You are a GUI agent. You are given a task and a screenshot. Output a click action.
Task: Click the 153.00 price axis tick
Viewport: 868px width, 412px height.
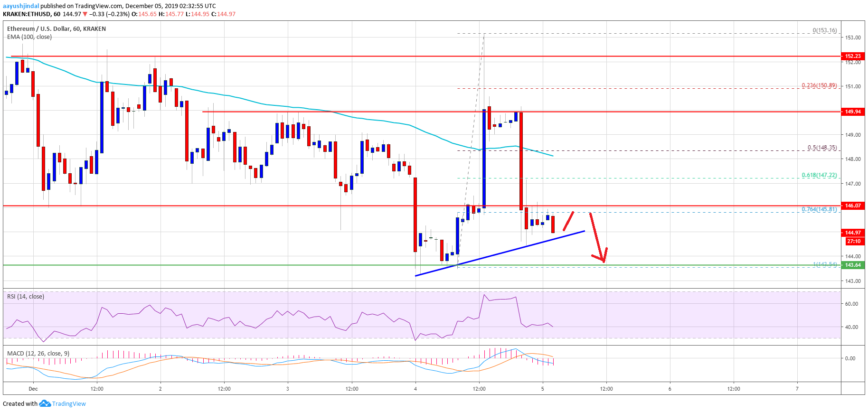click(x=853, y=37)
